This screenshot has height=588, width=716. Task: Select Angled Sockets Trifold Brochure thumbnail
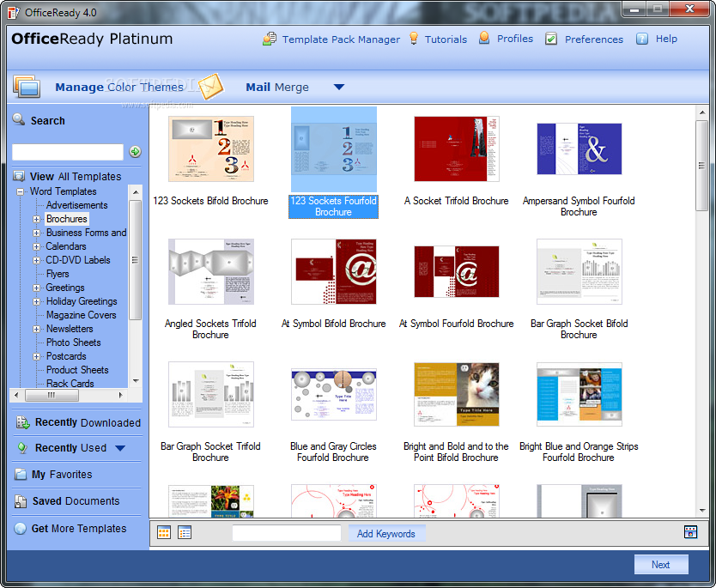211,271
